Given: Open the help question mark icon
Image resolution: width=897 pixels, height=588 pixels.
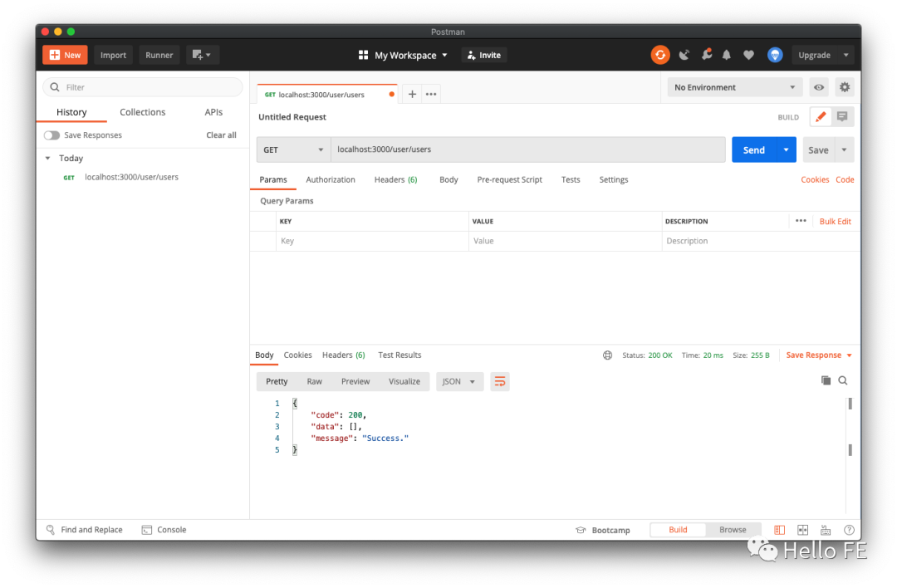Looking at the screenshot, I should coord(849,530).
